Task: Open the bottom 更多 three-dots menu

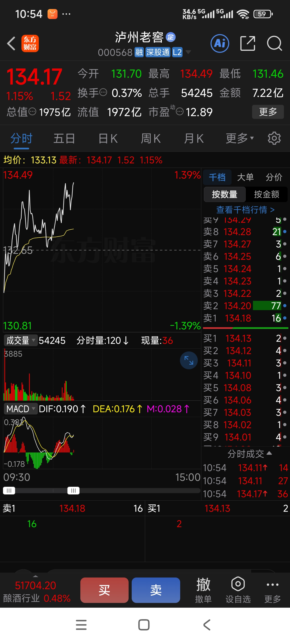Action: click(x=272, y=590)
